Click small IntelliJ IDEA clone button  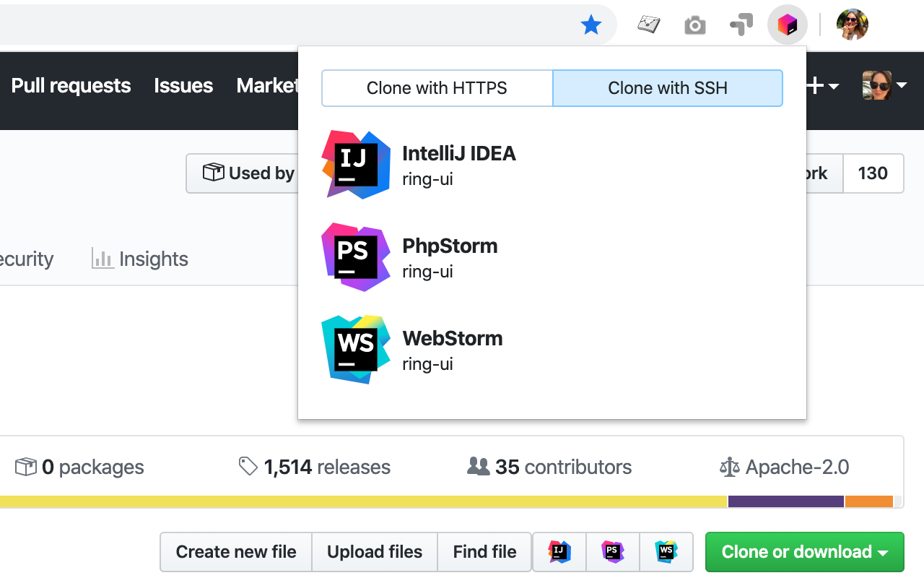point(559,552)
